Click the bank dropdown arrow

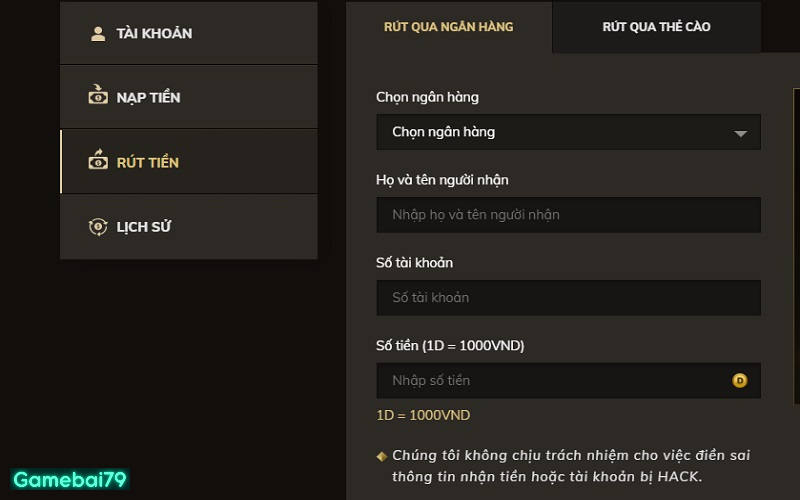point(740,133)
